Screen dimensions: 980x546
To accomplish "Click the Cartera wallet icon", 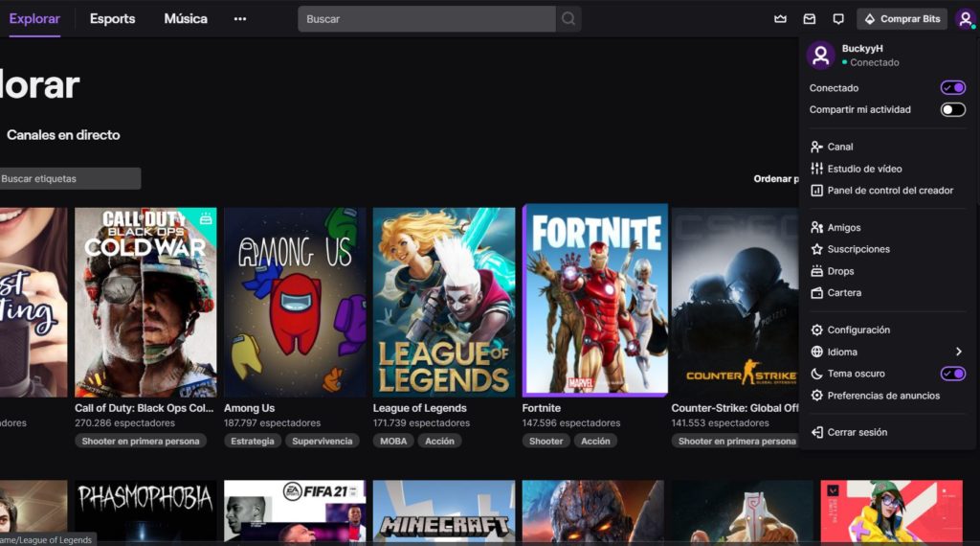I will [x=816, y=293].
